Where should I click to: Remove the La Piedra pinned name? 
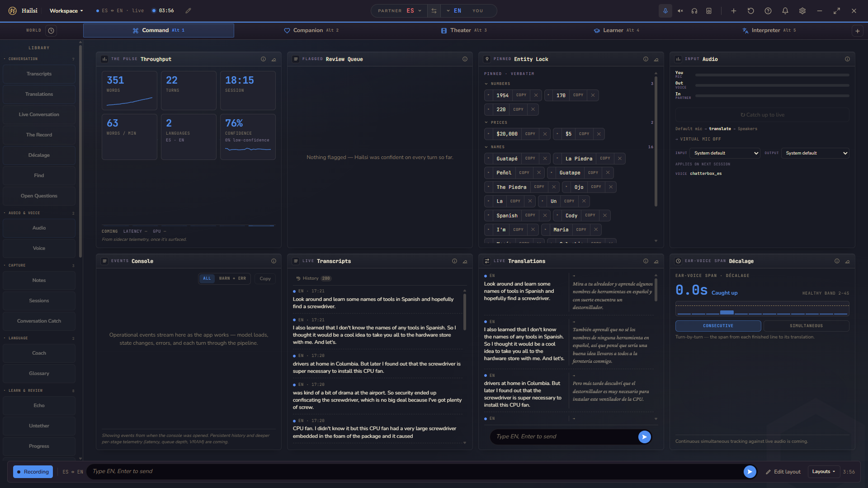click(x=620, y=159)
